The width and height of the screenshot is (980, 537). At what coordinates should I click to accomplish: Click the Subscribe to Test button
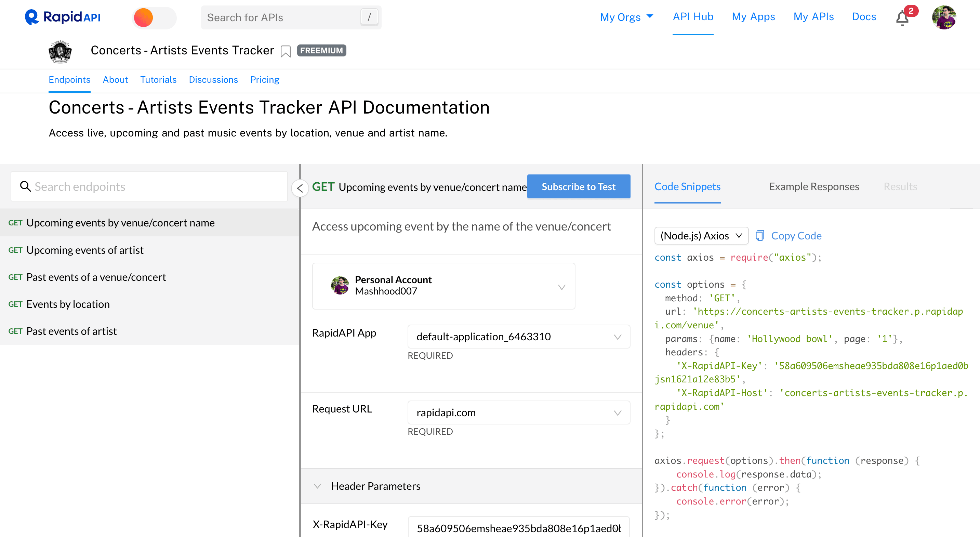(x=578, y=186)
